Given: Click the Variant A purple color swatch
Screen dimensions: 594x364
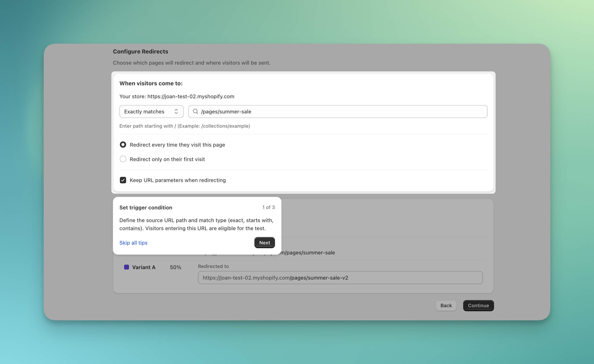Looking at the screenshot, I should pyautogui.click(x=126, y=267).
